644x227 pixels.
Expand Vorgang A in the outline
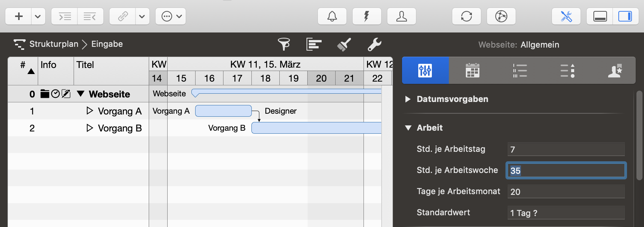click(89, 111)
